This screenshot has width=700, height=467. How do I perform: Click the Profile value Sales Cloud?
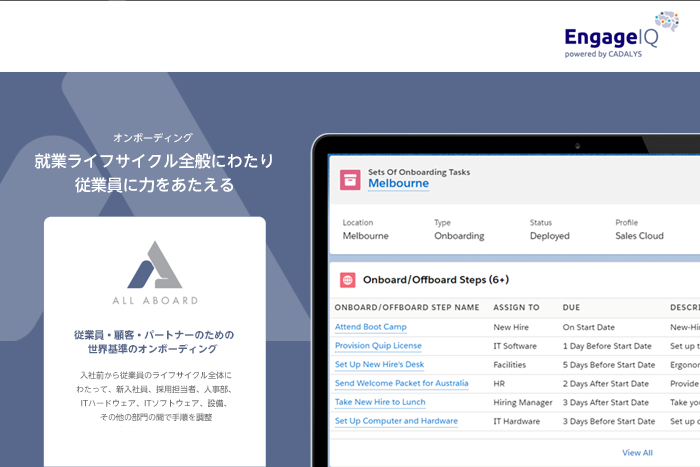pyautogui.click(x=639, y=236)
